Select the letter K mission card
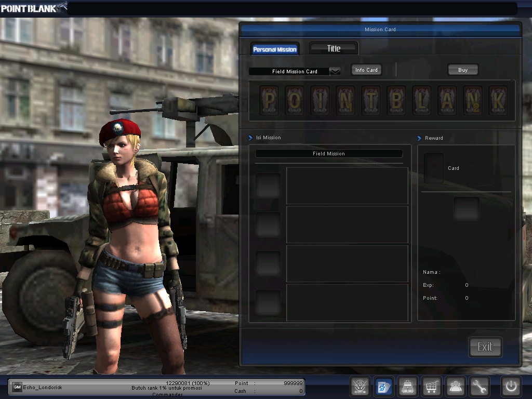 click(498, 100)
